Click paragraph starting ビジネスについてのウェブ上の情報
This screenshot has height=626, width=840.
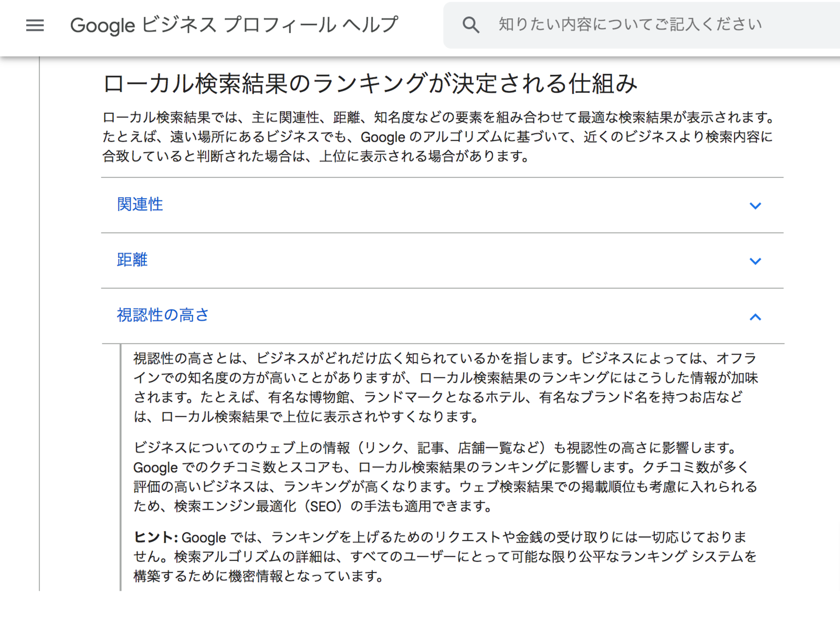pos(446,477)
